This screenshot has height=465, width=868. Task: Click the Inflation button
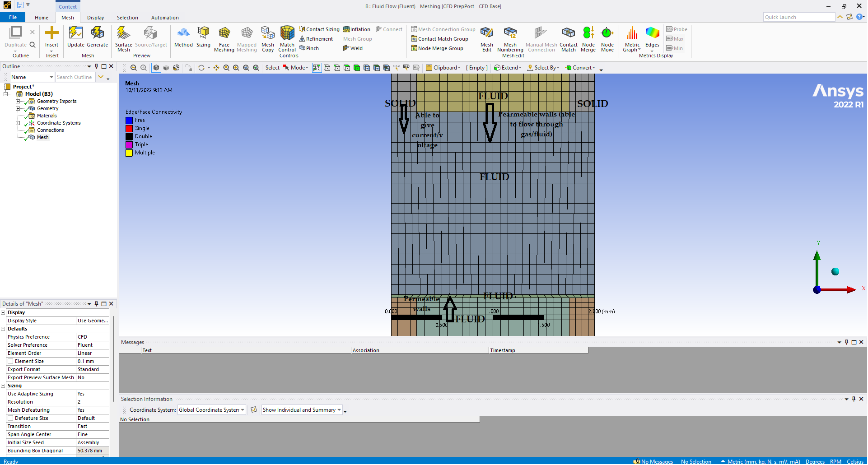click(x=356, y=29)
